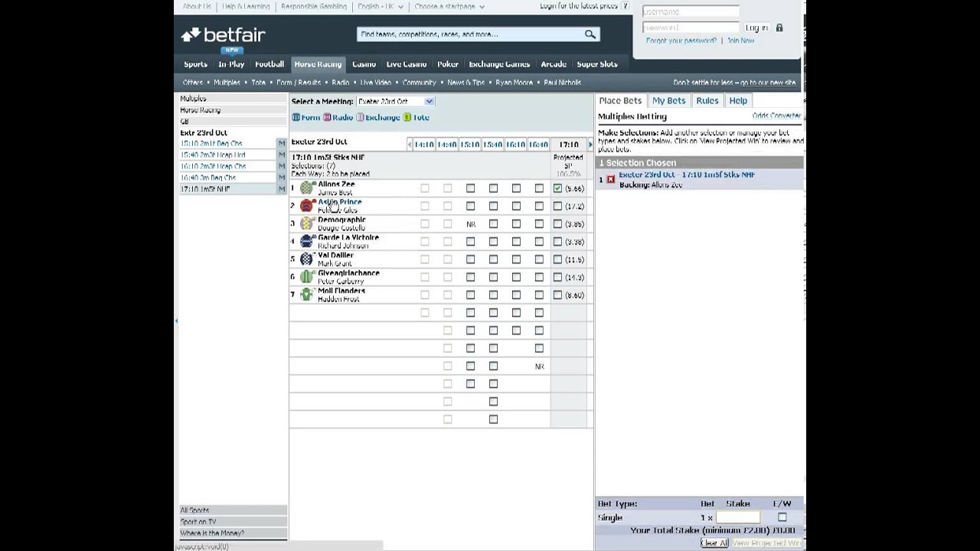Screen dimensions: 980x551
Task: Tick Demographic 17:10 checkbox
Action: pyautogui.click(x=557, y=223)
